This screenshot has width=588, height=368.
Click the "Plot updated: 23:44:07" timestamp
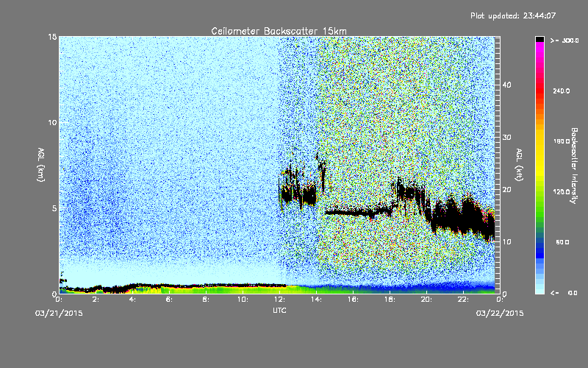click(513, 15)
